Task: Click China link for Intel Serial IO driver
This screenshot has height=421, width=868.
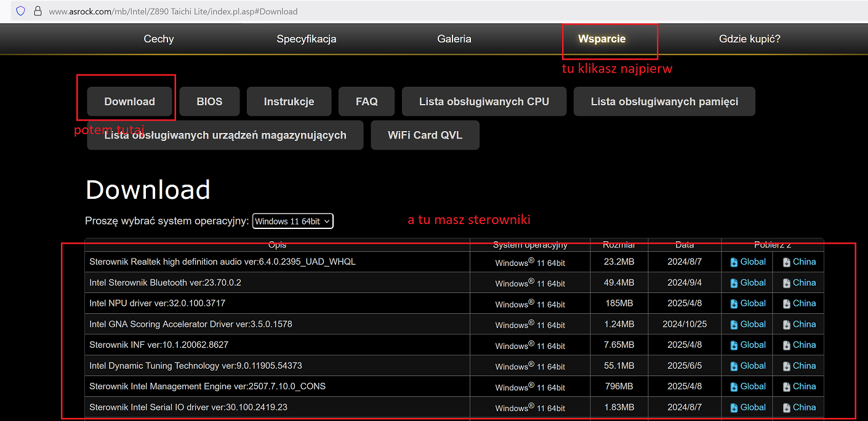Action: (803, 407)
